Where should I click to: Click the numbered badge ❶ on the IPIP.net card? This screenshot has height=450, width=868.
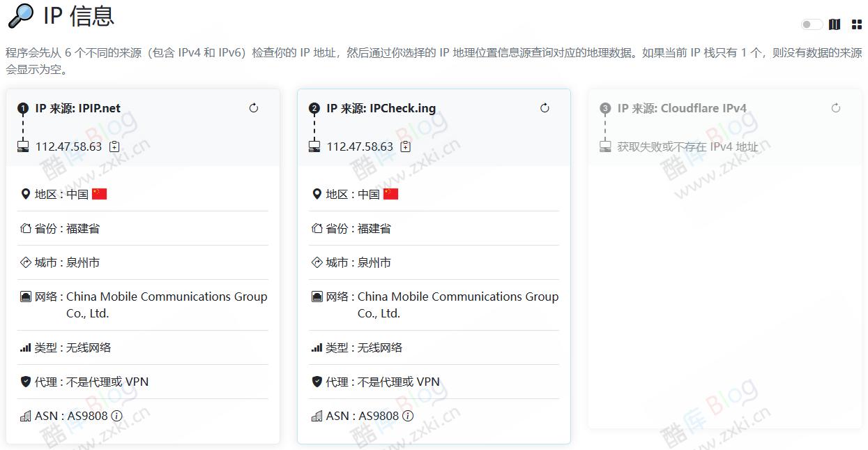[22, 108]
